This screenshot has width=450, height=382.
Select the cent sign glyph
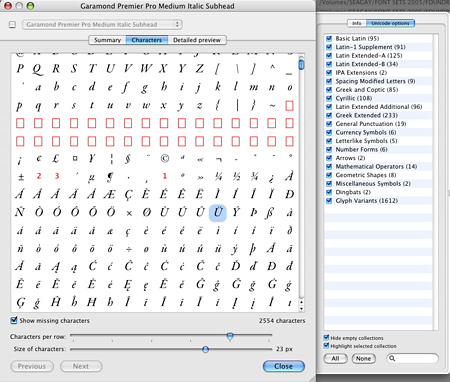(39, 159)
